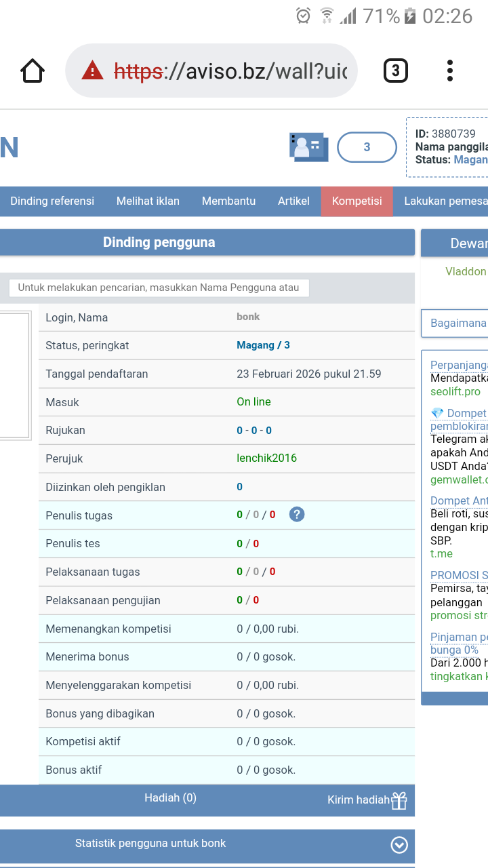
Task: Open the Dompet gem wallet ad
Action: point(459,420)
